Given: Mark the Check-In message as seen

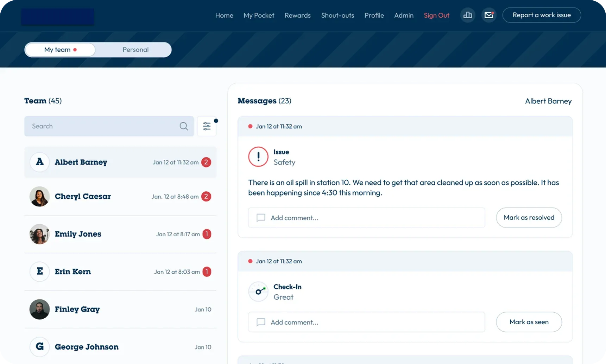Looking at the screenshot, I should 529,322.
